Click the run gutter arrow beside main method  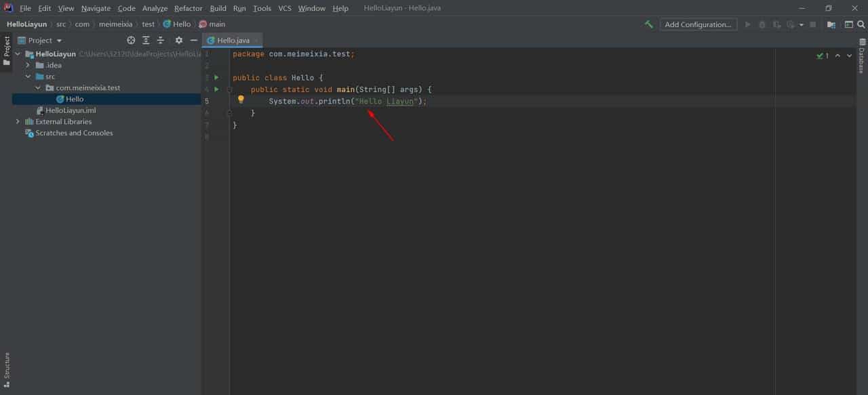click(216, 89)
